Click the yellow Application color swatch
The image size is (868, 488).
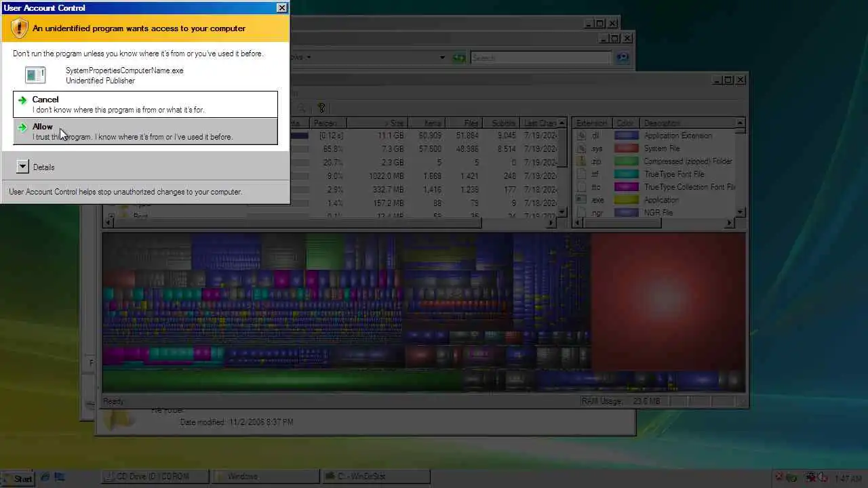pyautogui.click(x=627, y=200)
